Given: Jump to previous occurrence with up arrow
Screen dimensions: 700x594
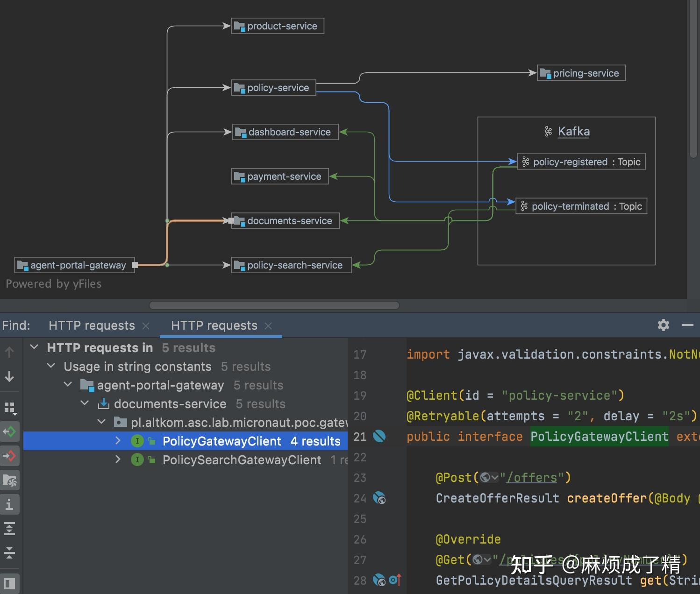Looking at the screenshot, I should [10, 351].
